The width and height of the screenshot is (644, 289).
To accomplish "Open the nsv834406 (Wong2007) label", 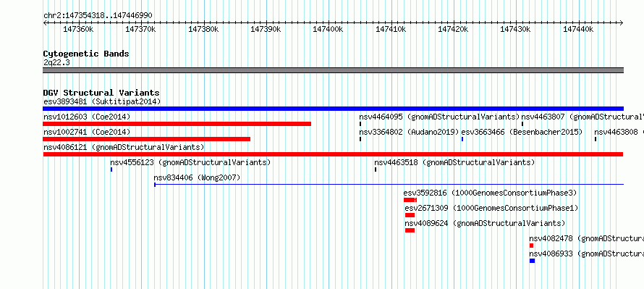I will point(197,177).
